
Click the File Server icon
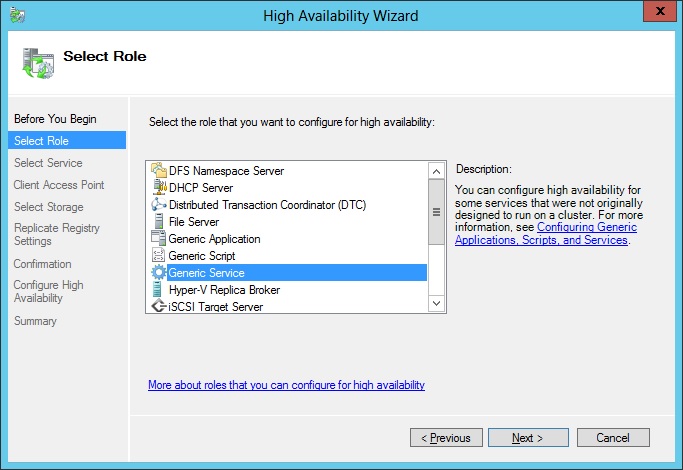coord(159,221)
